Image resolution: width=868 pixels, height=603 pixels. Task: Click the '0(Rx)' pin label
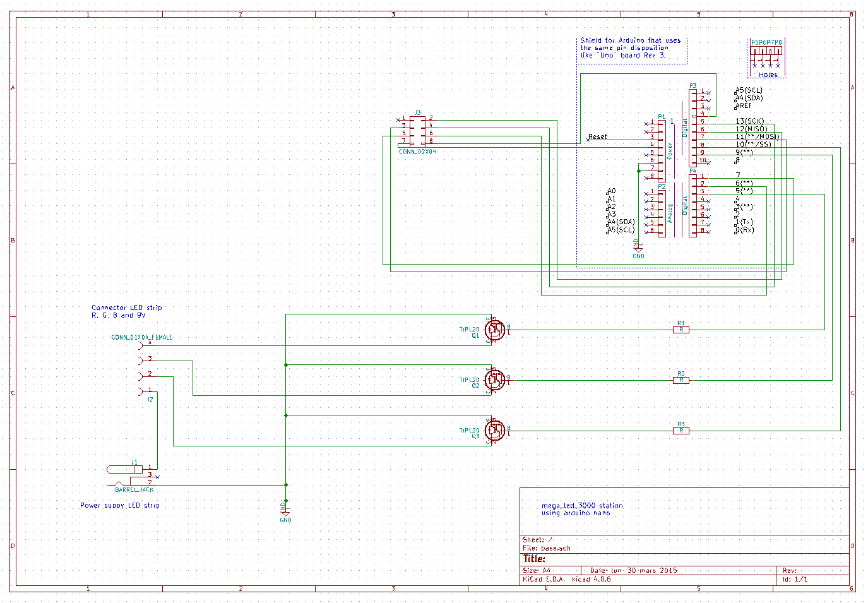pos(745,230)
